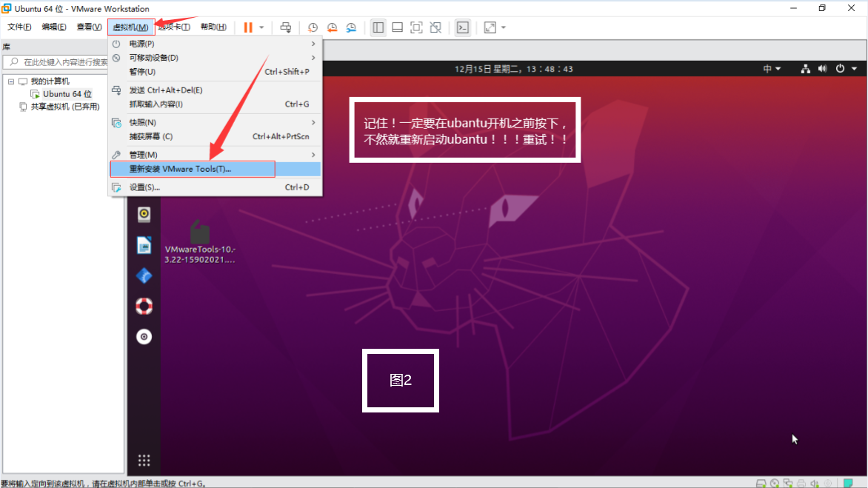
Task: Revert to snapshot via clock-arrow icon
Action: pos(332,27)
